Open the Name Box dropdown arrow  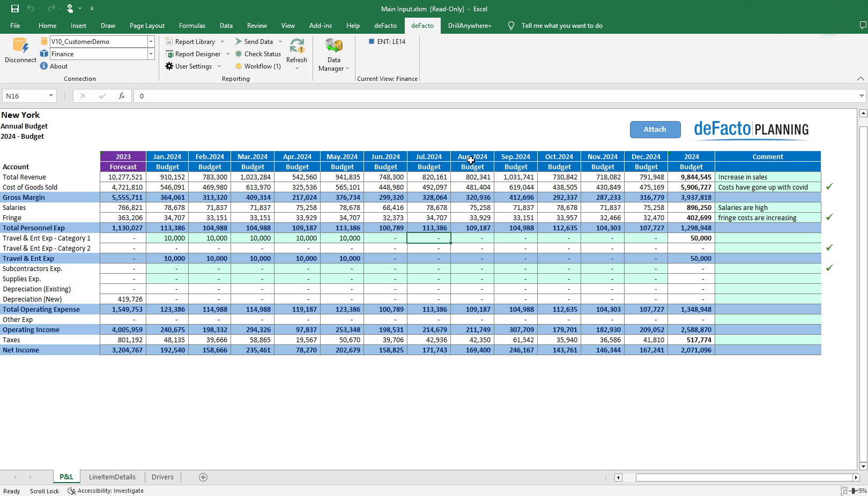pos(51,96)
